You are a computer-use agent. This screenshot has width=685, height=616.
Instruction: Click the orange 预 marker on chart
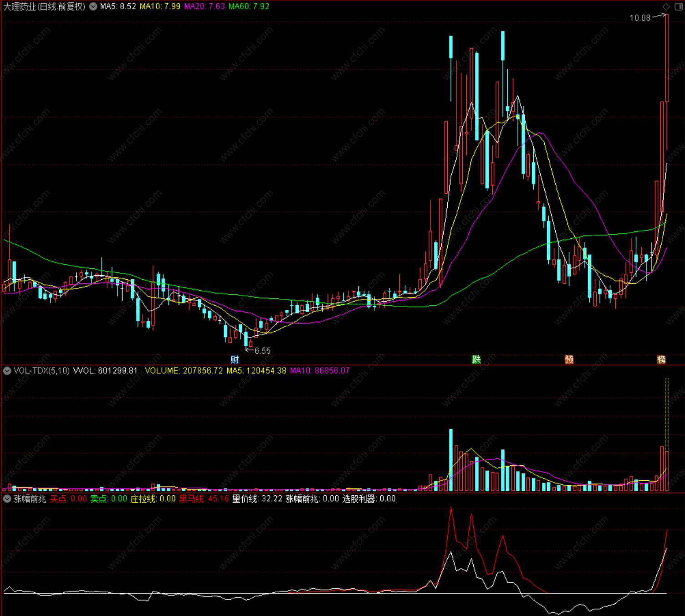click(569, 359)
